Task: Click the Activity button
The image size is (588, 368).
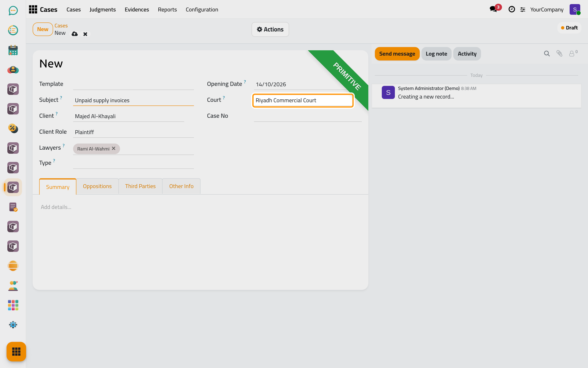Action: click(467, 54)
